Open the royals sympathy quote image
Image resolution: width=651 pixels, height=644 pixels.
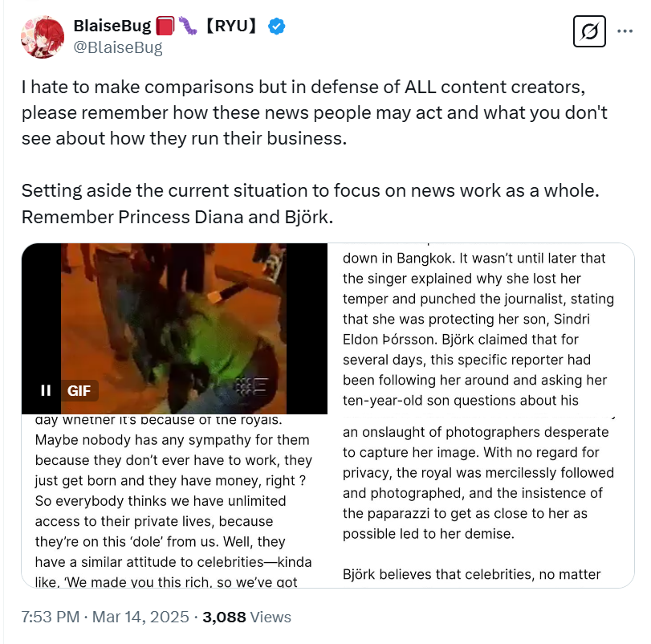click(x=174, y=501)
